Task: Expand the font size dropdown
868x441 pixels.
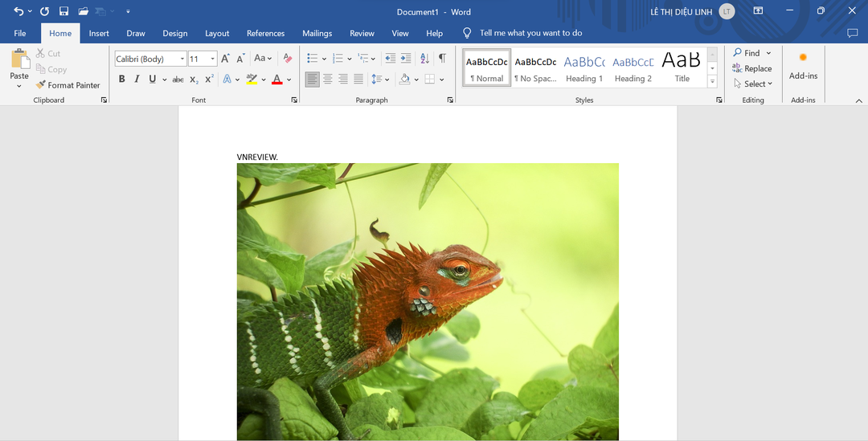Action: (x=213, y=59)
